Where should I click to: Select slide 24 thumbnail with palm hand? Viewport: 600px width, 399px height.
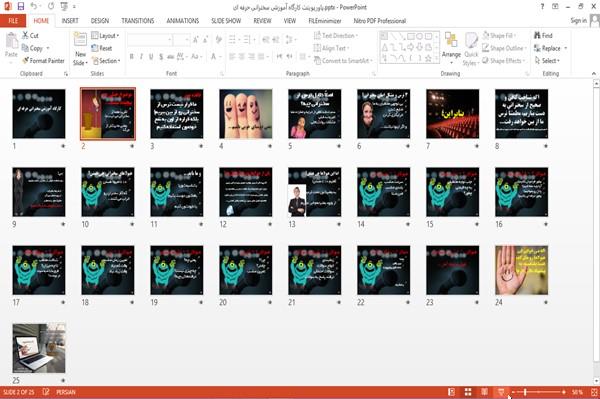click(x=522, y=270)
